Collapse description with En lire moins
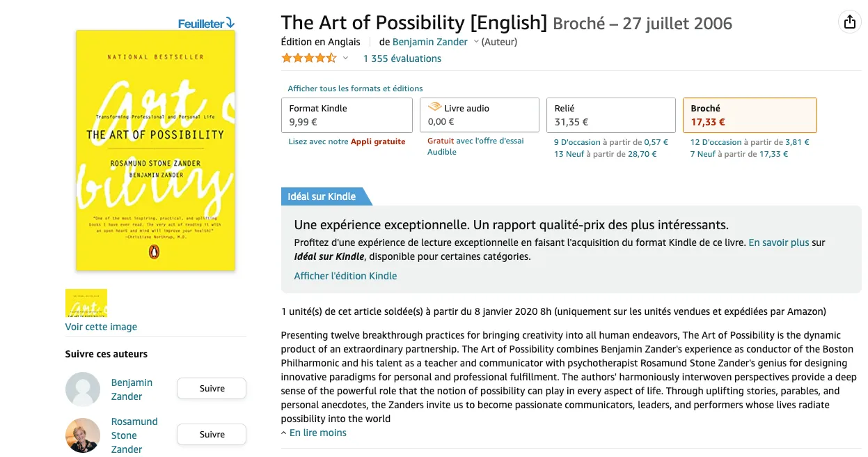The height and width of the screenshot is (457, 868). (314, 433)
